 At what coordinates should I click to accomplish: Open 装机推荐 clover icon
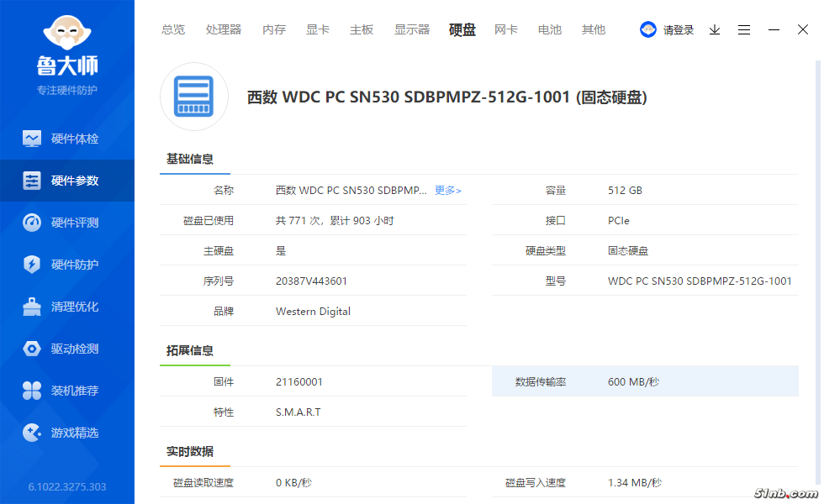tap(32, 391)
